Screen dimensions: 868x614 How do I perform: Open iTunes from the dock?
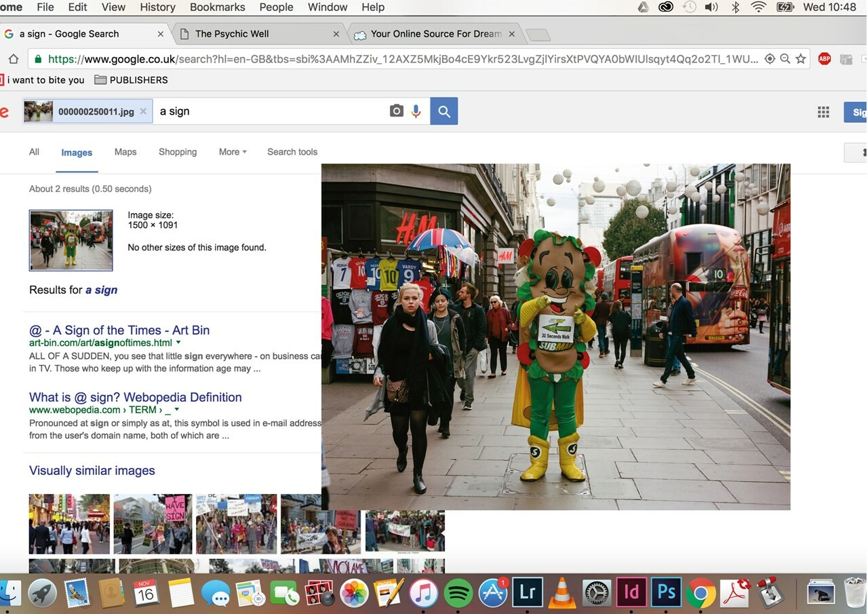click(424, 594)
